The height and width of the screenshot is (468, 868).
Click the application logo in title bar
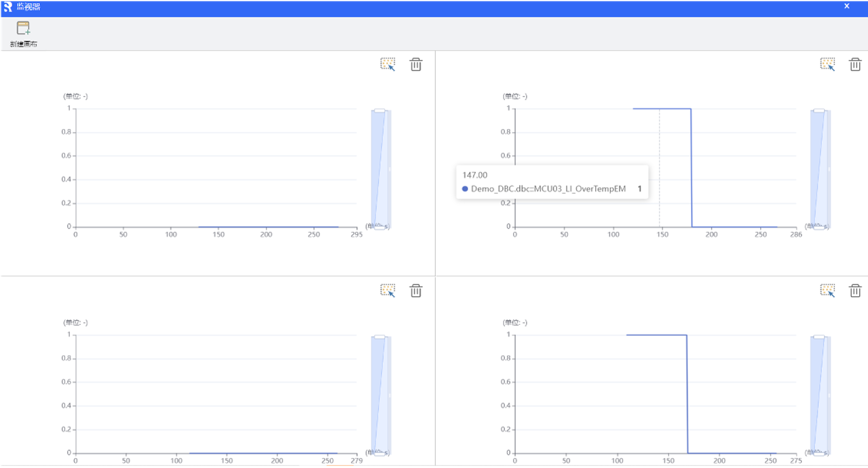click(x=7, y=7)
